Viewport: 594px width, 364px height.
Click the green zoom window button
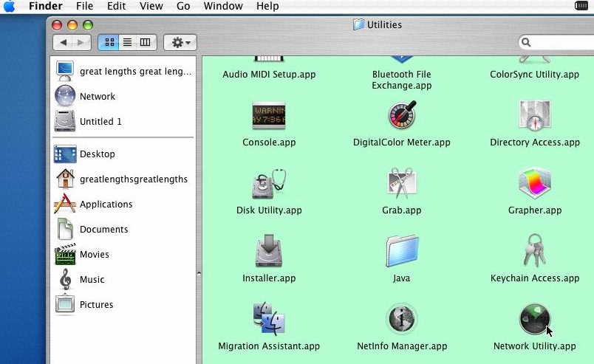click(x=88, y=25)
